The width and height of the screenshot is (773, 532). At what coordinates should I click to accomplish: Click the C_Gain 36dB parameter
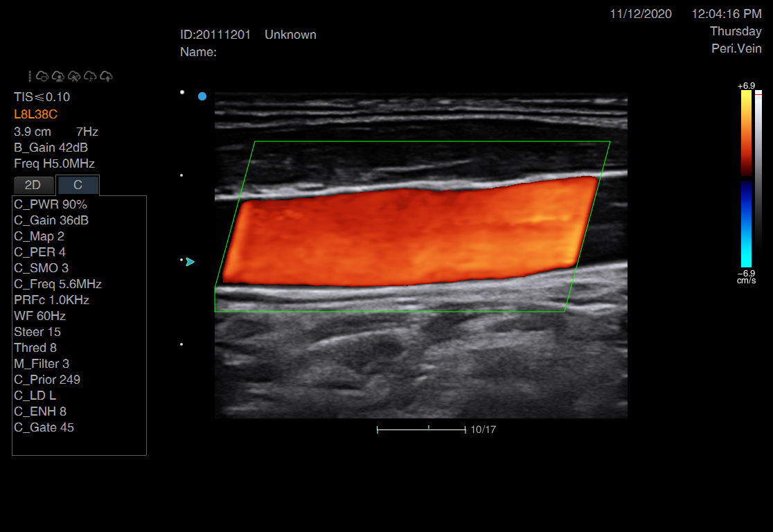51,220
